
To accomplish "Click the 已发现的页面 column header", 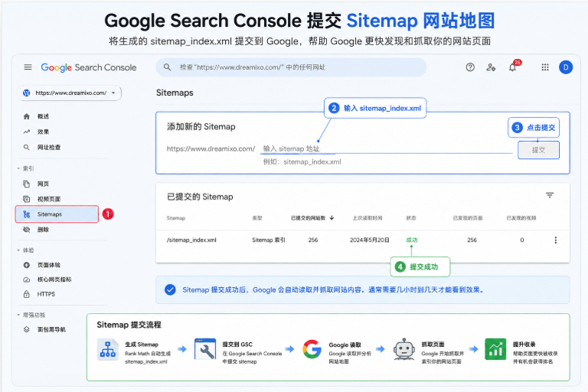I will pyautogui.click(x=467, y=218).
